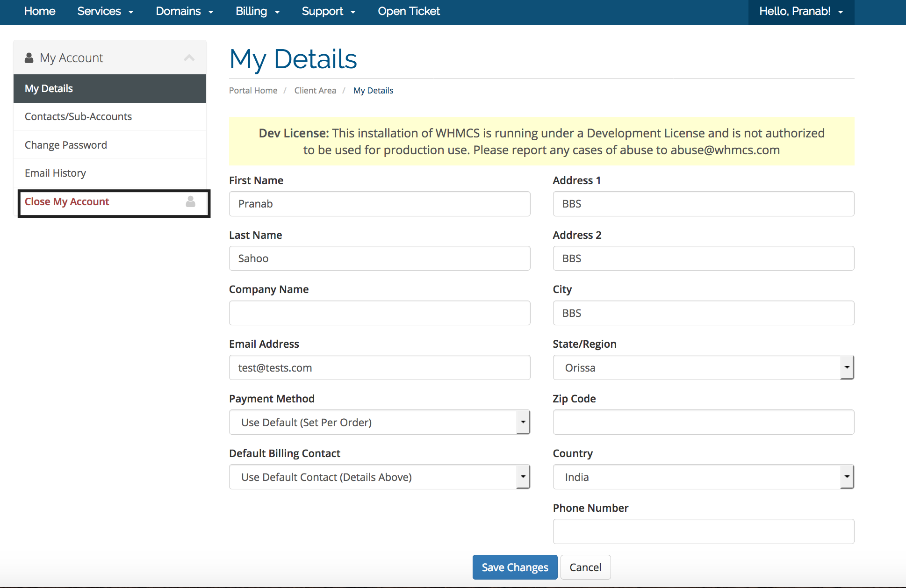The width and height of the screenshot is (906, 588).
Task: Click the user icon beside Close My Account
Action: (190, 202)
